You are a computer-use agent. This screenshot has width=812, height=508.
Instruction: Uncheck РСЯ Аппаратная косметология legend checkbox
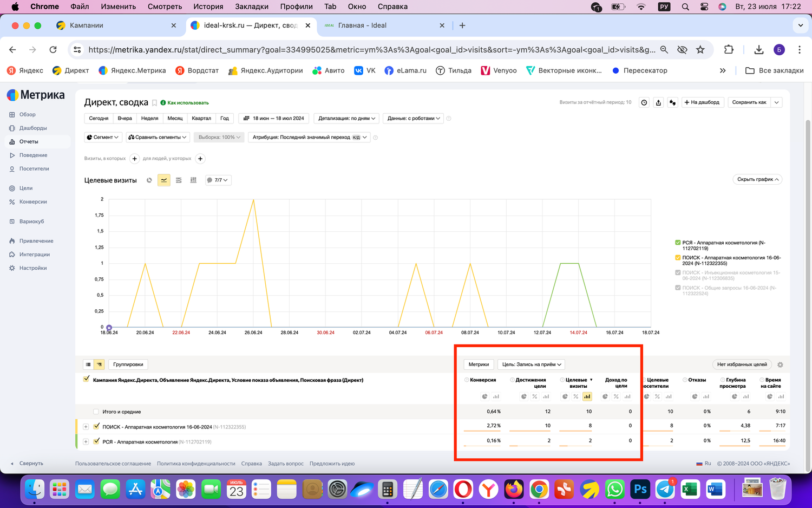coord(678,243)
